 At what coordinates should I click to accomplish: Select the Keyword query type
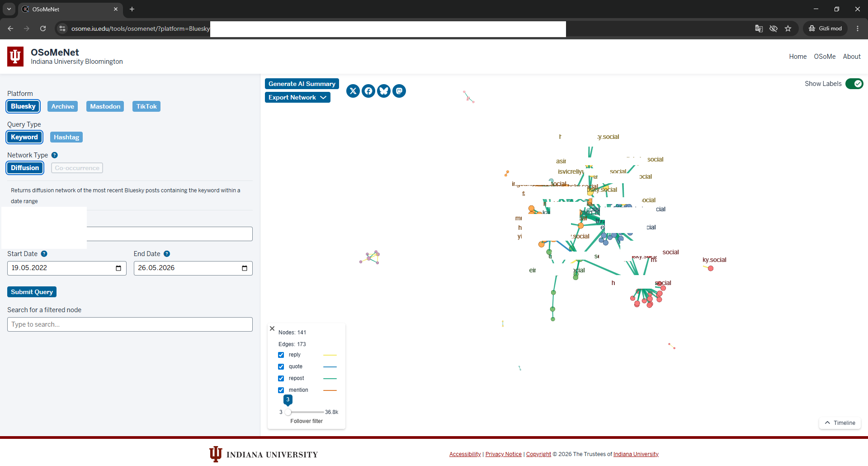pos(24,137)
